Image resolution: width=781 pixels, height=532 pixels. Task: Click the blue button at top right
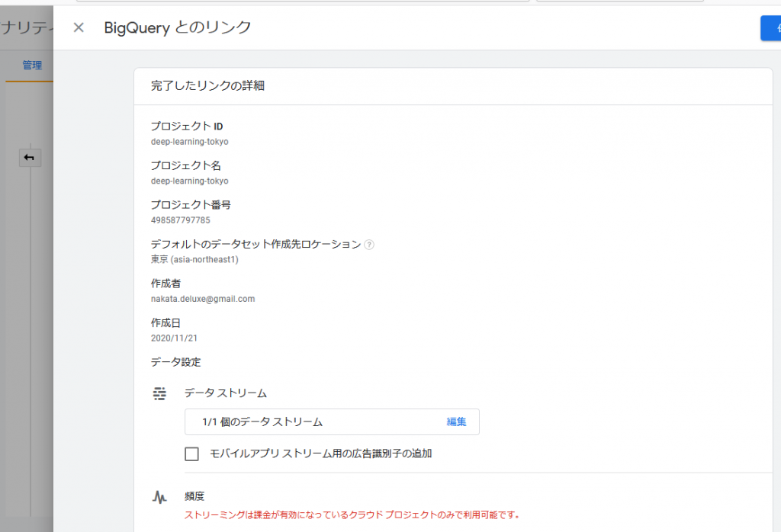[x=770, y=28]
